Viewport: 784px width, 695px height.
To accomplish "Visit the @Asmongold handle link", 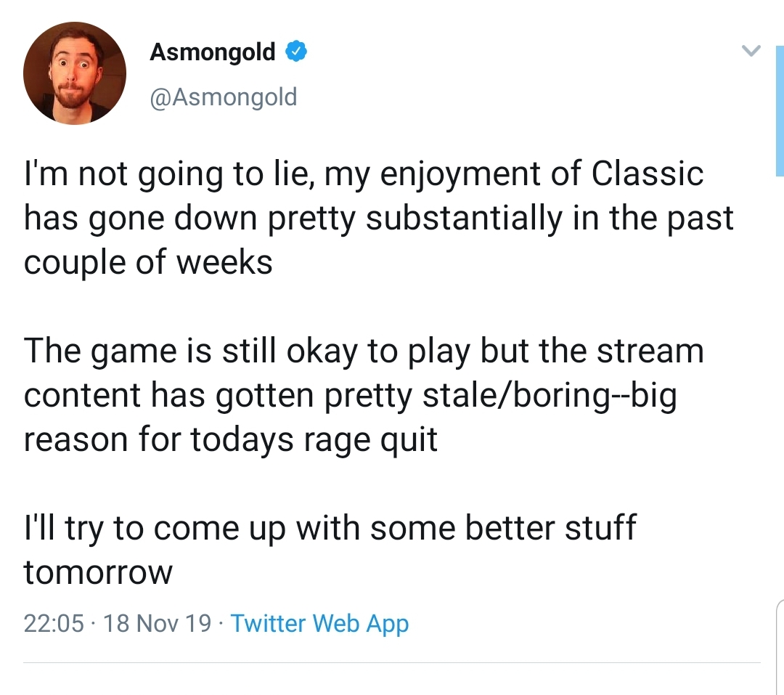I will (224, 97).
